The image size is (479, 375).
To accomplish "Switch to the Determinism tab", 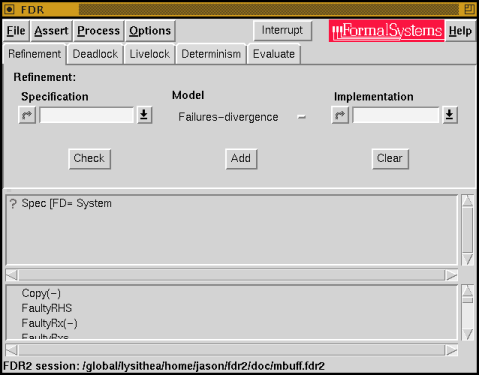I will coord(211,54).
